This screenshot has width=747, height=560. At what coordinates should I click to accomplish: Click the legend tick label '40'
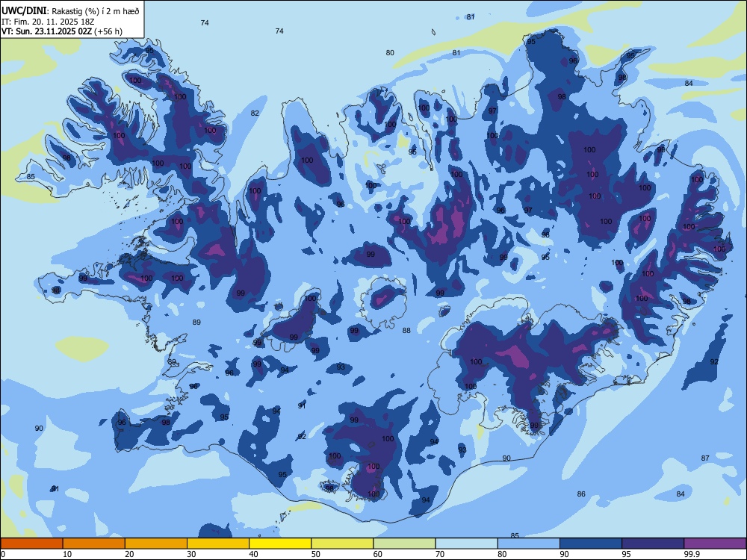tap(253, 554)
